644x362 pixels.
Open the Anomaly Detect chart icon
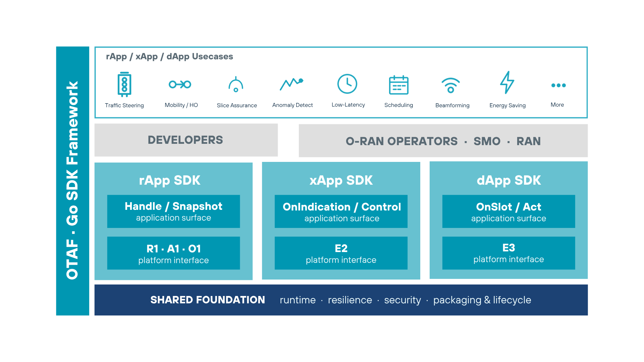291,84
